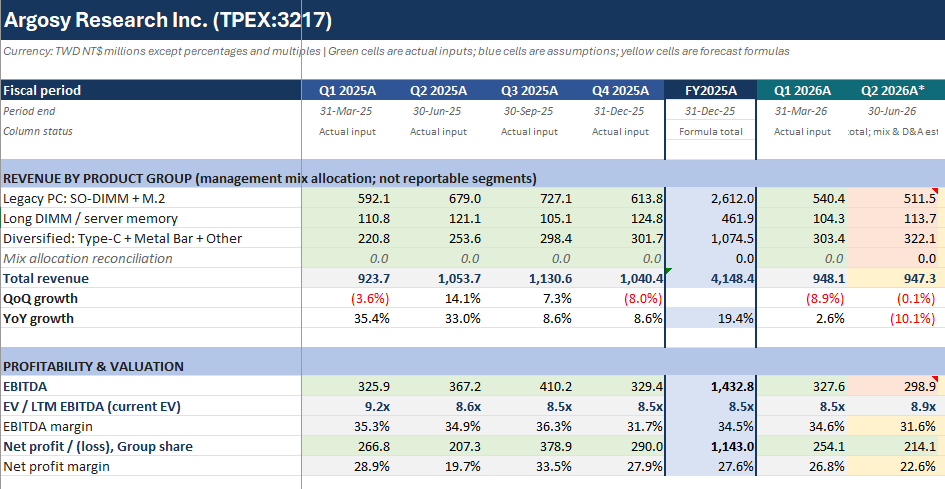Select YoY growth value (10.1%)
This screenshot has height=489, width=945.
point(893,318)
